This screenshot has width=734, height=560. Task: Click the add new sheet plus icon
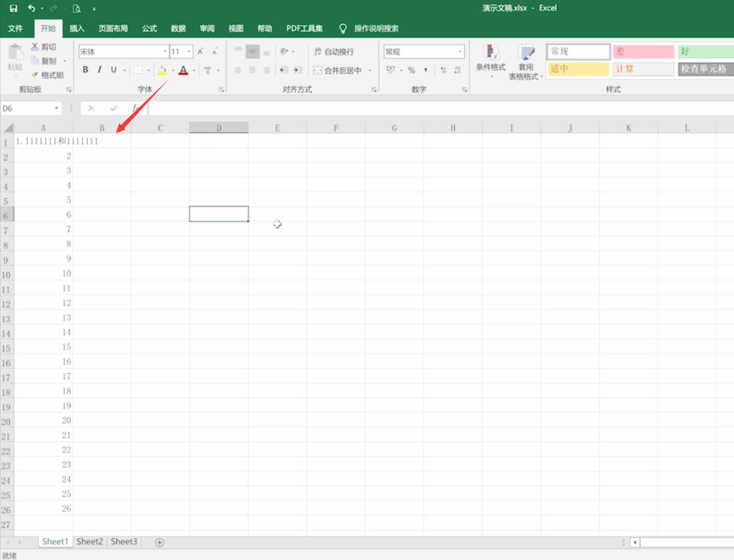[159, 542]
